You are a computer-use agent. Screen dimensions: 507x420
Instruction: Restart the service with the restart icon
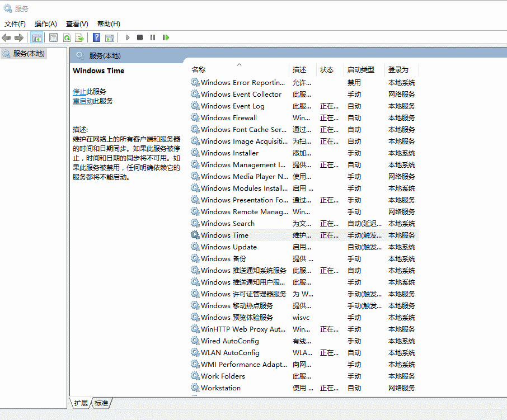click(x=165, y=37)
